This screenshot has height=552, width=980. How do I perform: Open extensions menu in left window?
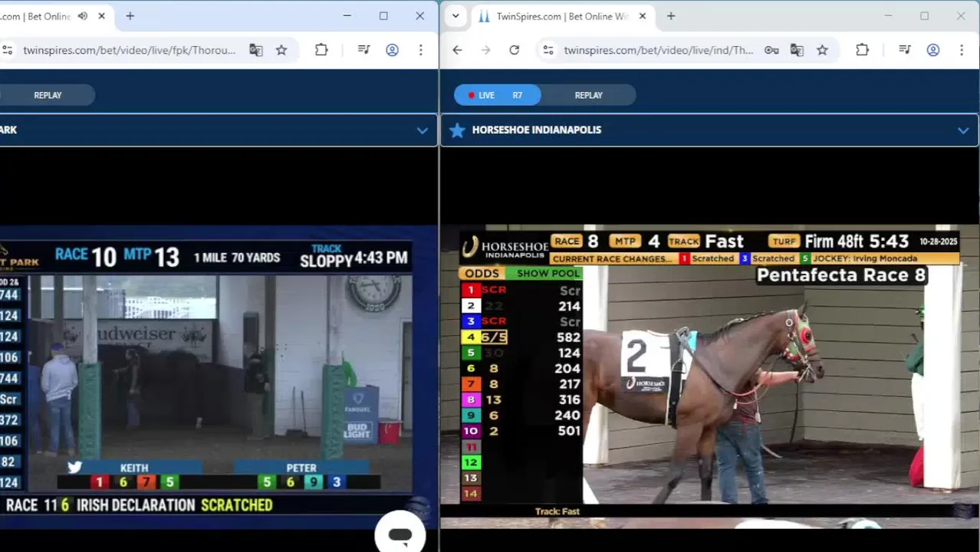[321, 50]
